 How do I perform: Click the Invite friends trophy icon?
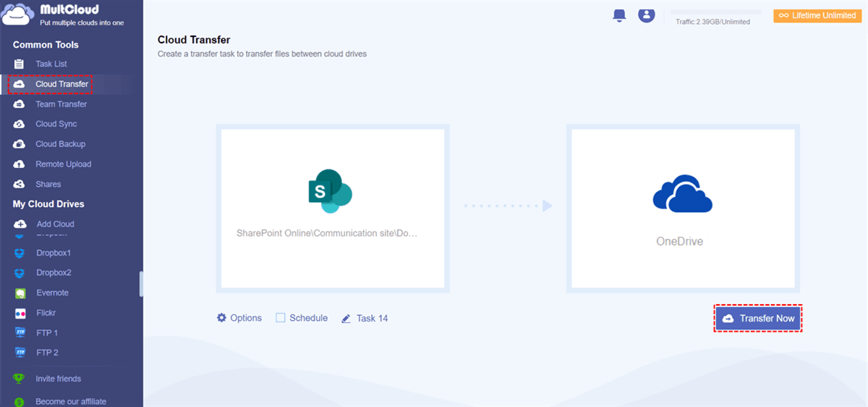tap(20, 379)
